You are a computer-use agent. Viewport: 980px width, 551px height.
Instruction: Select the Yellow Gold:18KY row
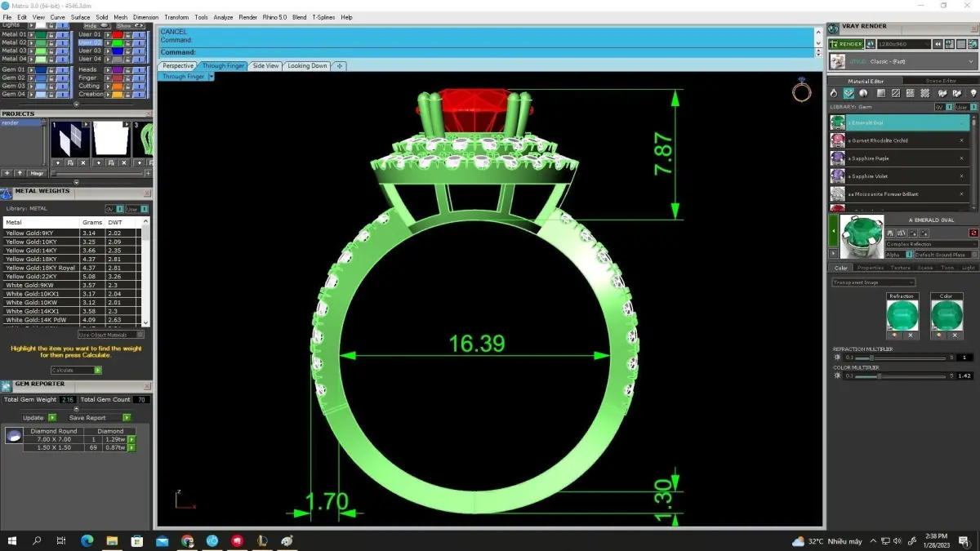point(72,259)
